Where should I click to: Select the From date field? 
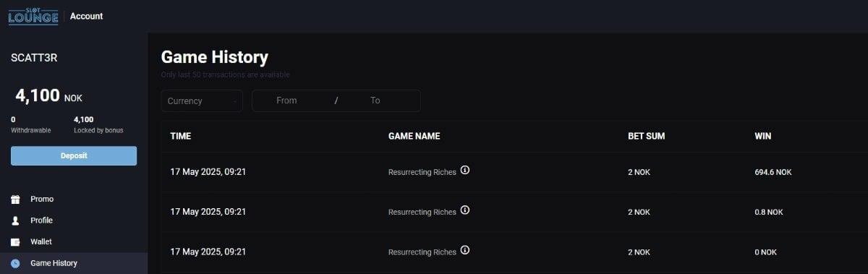[x=286, y=100]
